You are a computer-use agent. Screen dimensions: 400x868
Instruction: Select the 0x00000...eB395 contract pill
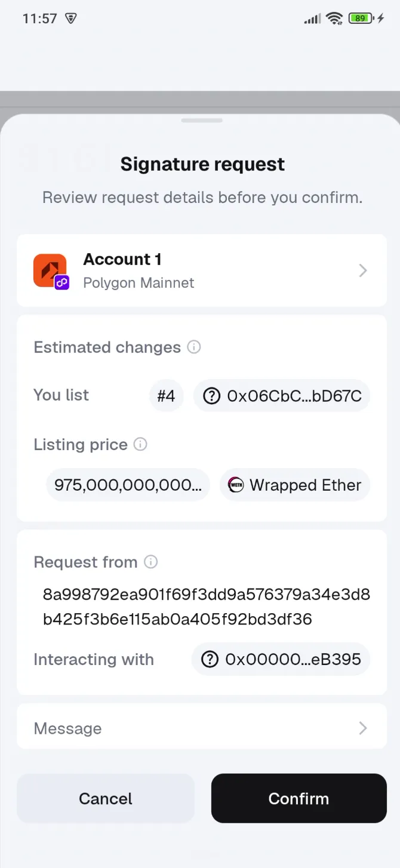[281, 659]
